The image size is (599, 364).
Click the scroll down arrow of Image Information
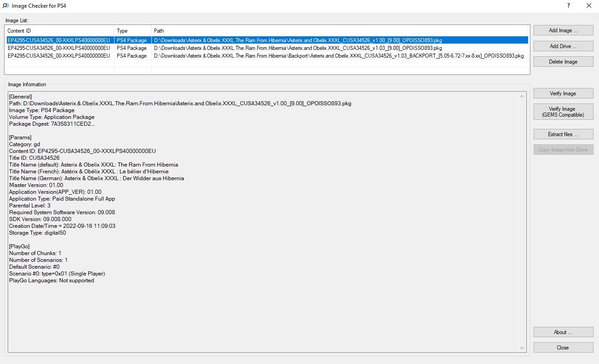522,348
